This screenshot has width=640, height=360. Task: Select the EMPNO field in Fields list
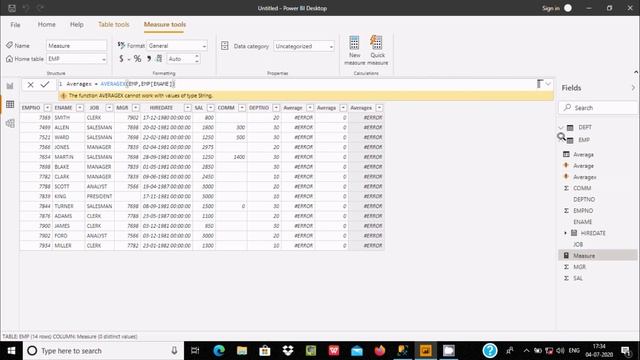click(583, 211)
